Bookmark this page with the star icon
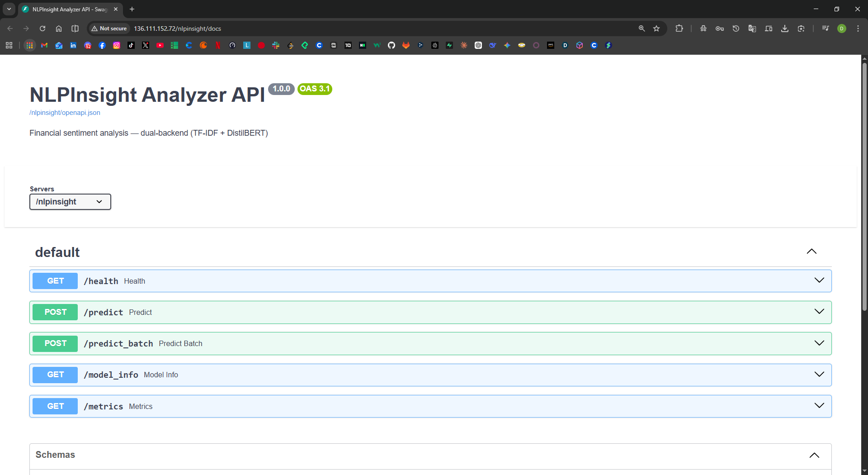The width and height of the screenshot is (868, 475). point(656,28)
